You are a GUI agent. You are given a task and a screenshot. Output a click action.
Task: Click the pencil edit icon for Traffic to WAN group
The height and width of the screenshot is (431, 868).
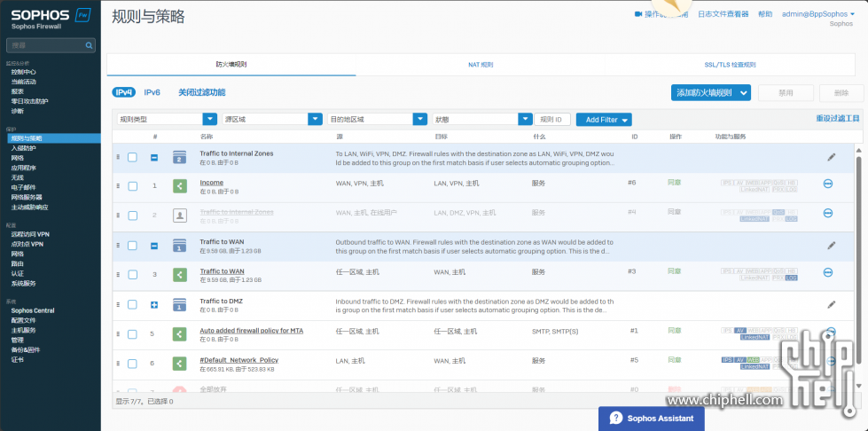[x=831, y=246]
